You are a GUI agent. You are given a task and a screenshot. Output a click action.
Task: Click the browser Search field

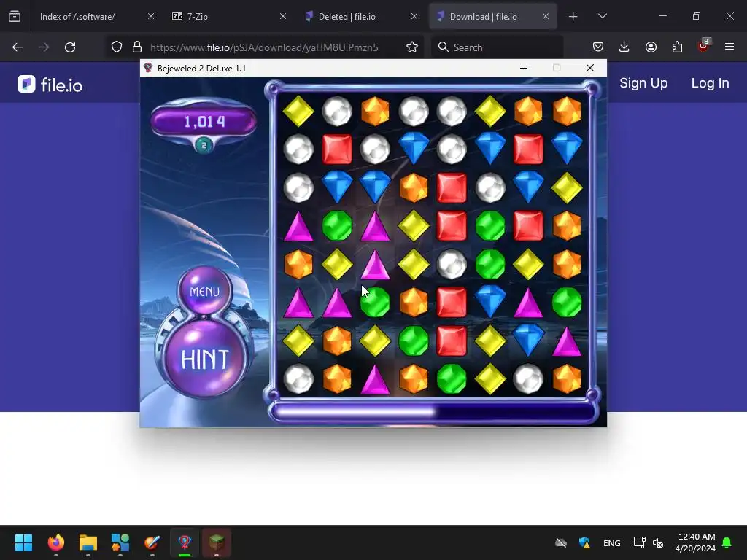coord(498,47)
